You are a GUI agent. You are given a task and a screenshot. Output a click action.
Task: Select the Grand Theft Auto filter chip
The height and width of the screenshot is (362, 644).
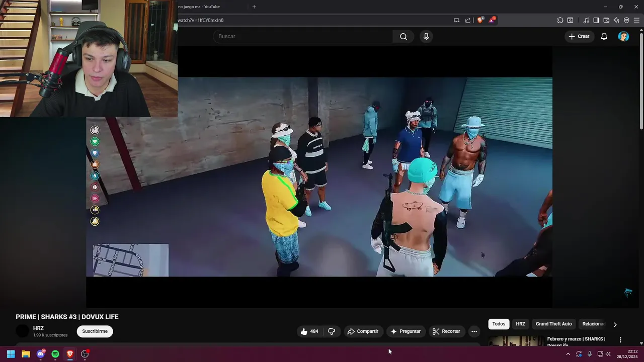pos(553,324)
